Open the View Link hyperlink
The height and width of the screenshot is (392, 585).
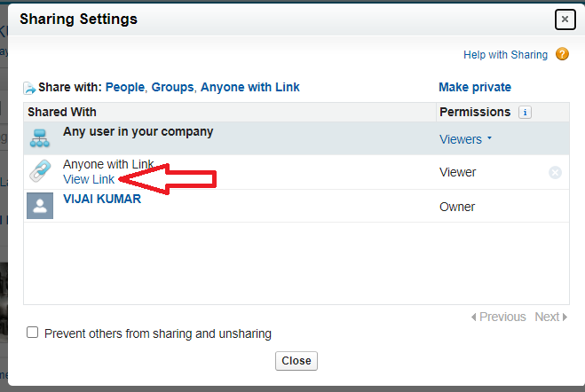(89, 179)
